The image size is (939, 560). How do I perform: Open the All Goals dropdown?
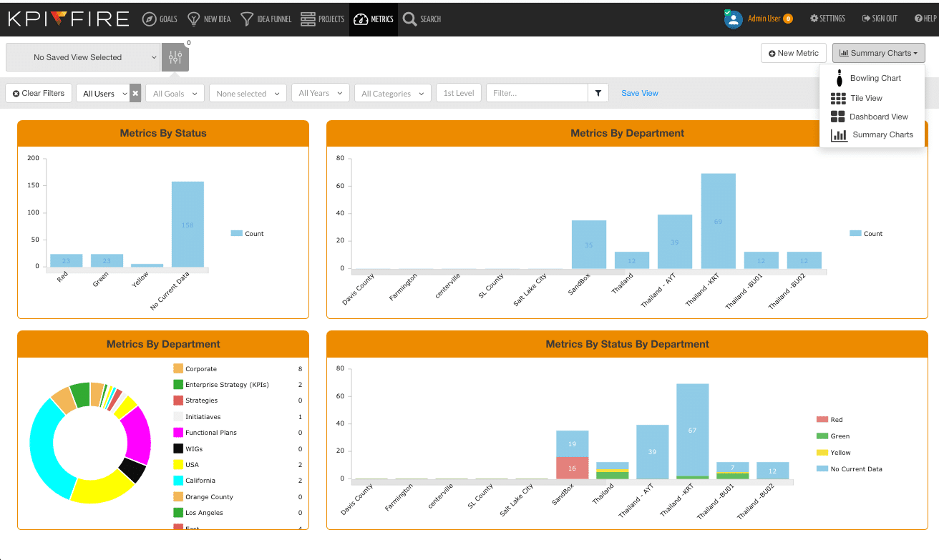(x=175, y=94)
